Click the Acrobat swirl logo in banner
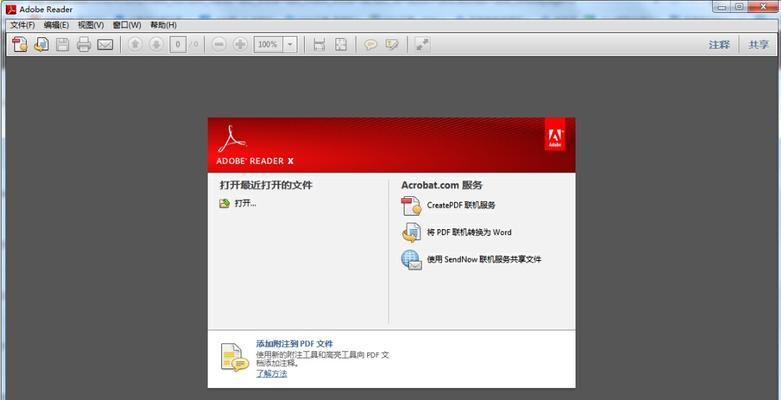The width and height of the screenshot is (781, 400). click(232, 139)
